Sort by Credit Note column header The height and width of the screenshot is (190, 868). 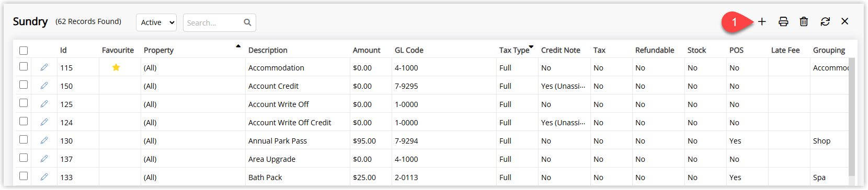click(561, 50)
